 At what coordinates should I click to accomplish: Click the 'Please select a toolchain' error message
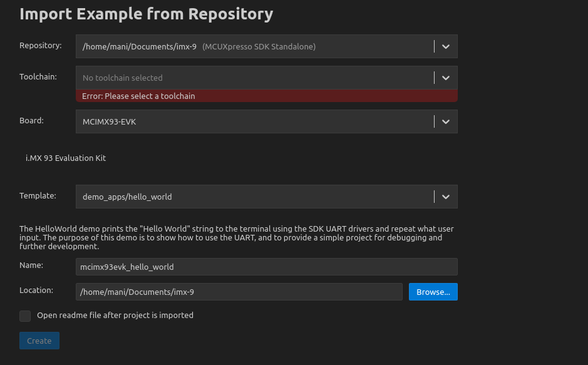coord(138,96)
